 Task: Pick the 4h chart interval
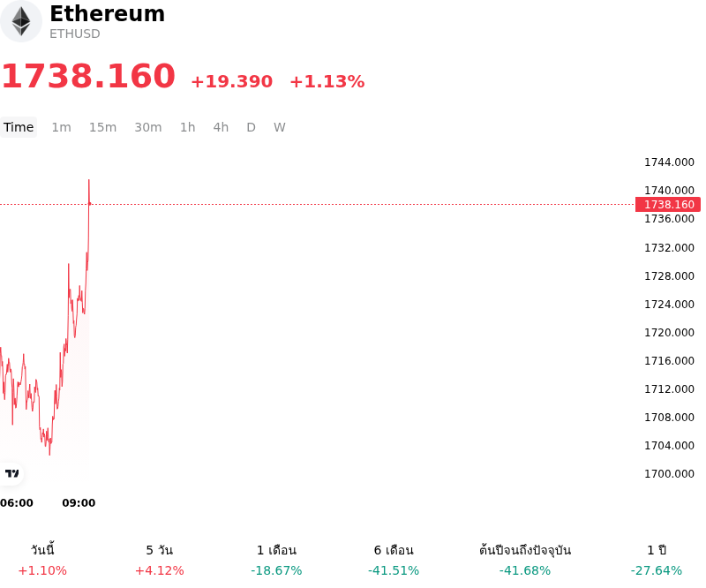pyautogui.click(x=221, y=127)
